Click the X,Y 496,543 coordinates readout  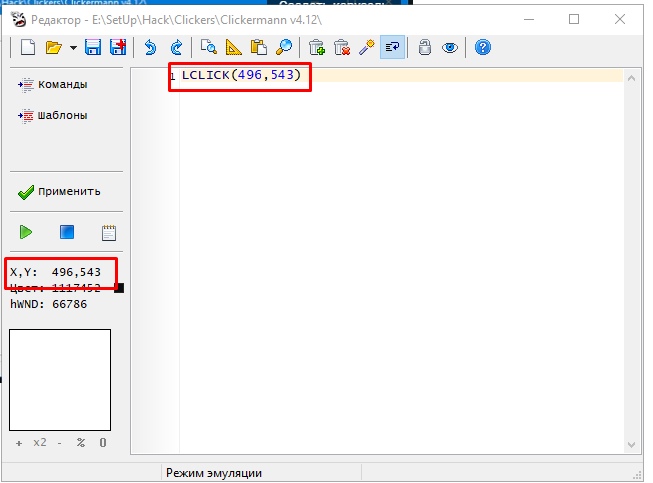click(x=55, y=272)
